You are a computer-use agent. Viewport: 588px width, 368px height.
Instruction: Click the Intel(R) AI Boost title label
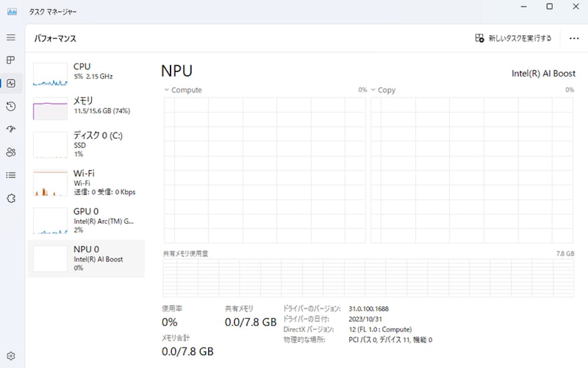(x=543, y=74)
